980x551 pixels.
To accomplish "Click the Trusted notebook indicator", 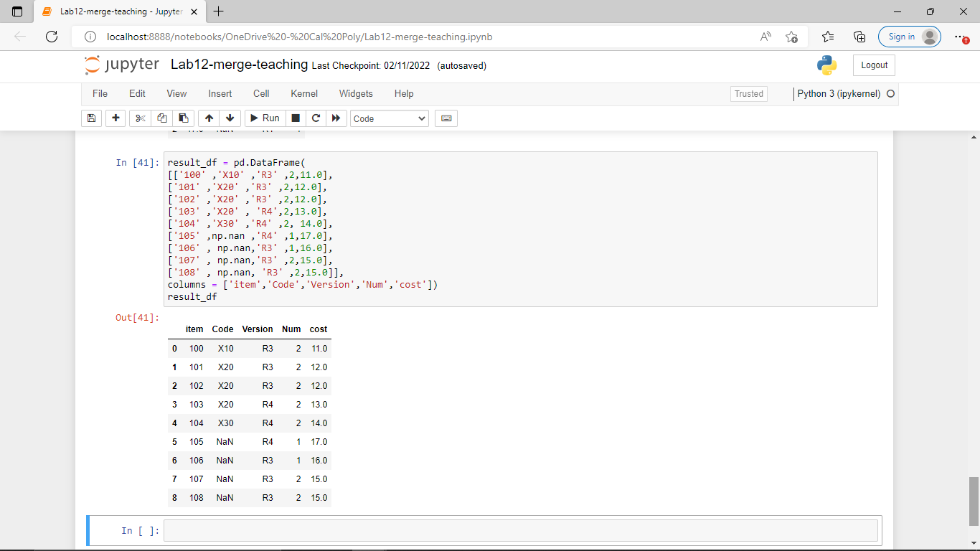I will click(x=749, y=94).
